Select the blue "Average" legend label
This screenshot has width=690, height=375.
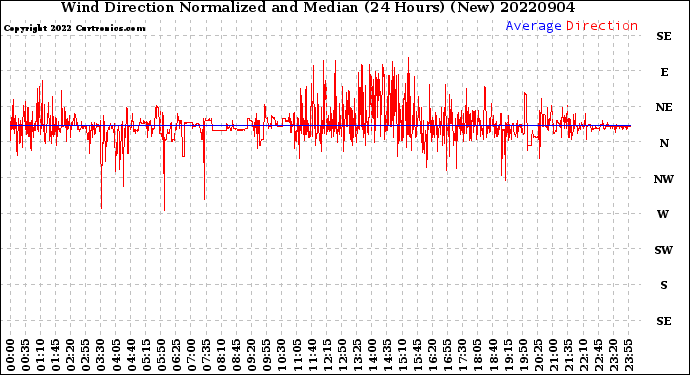tap(533, 26)
